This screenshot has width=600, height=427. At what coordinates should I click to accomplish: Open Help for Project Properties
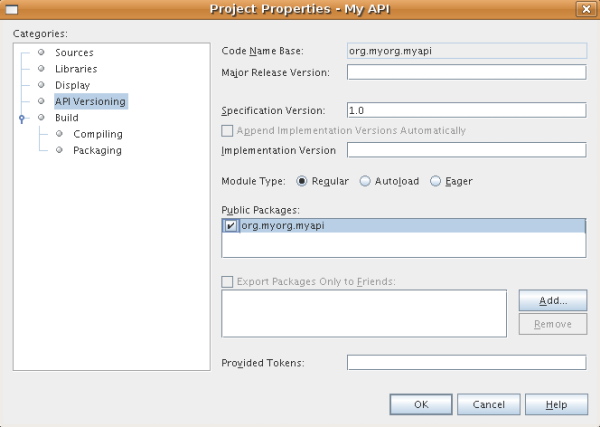(x=556, y=405)
